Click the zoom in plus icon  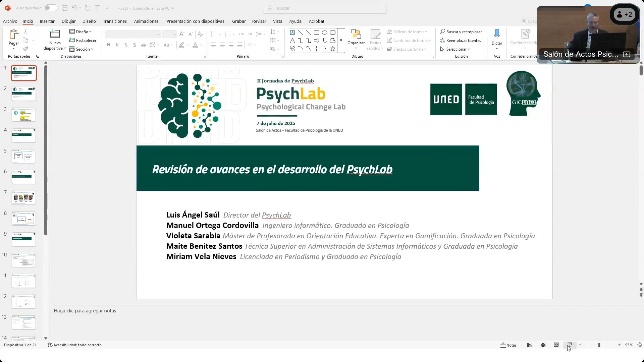click(620, 345)
